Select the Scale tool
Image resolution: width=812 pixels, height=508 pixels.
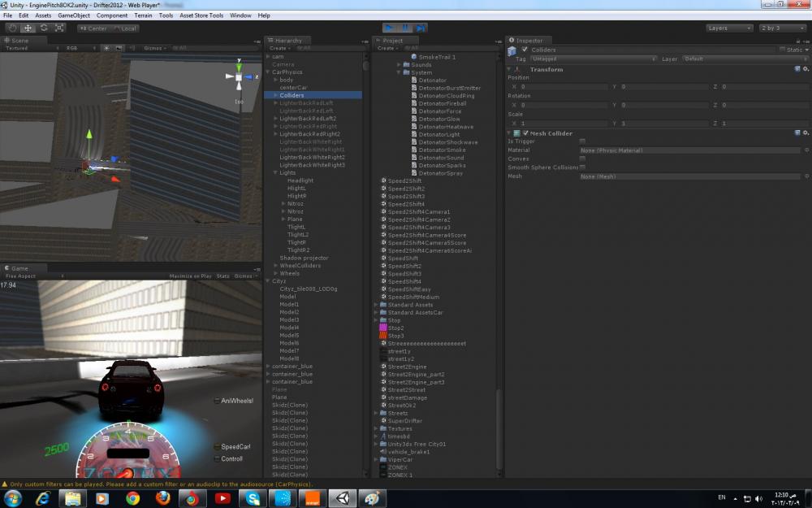click(59, 28)
